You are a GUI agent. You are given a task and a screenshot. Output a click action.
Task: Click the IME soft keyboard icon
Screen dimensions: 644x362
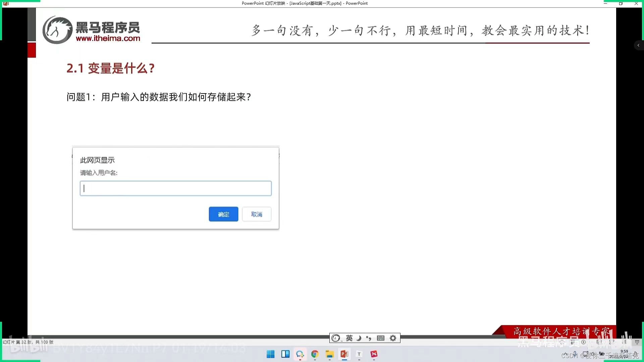[380, 338]
